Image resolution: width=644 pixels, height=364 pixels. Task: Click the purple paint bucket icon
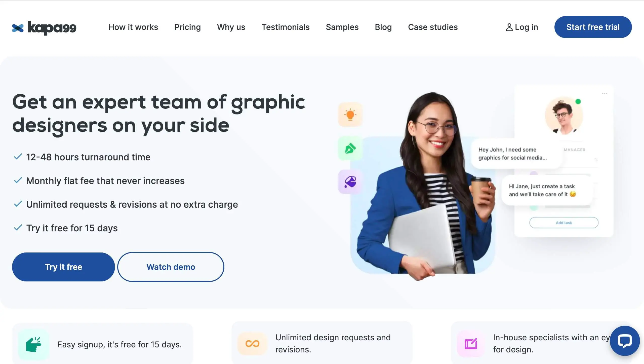pyautogui.click(x=350, y=181)
